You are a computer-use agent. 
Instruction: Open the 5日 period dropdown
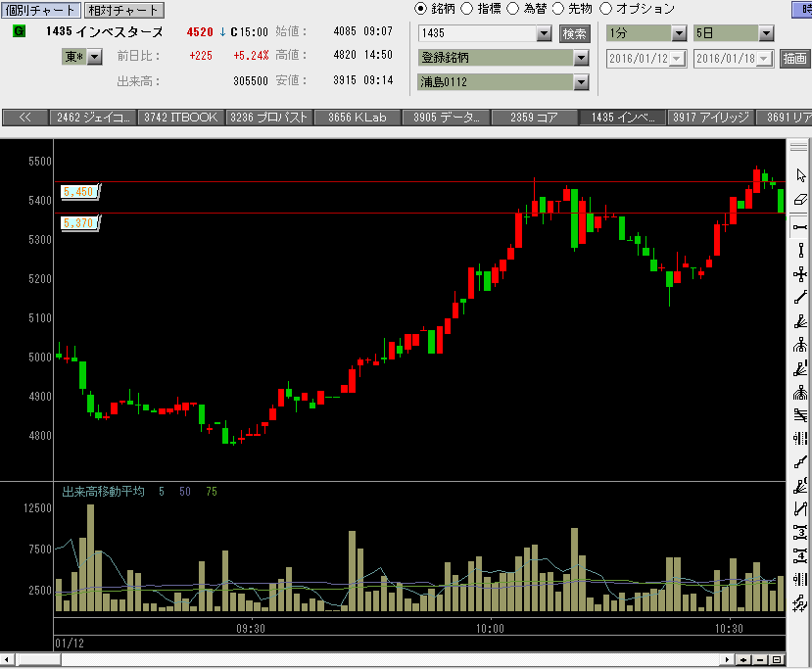[x=766, y=33]
